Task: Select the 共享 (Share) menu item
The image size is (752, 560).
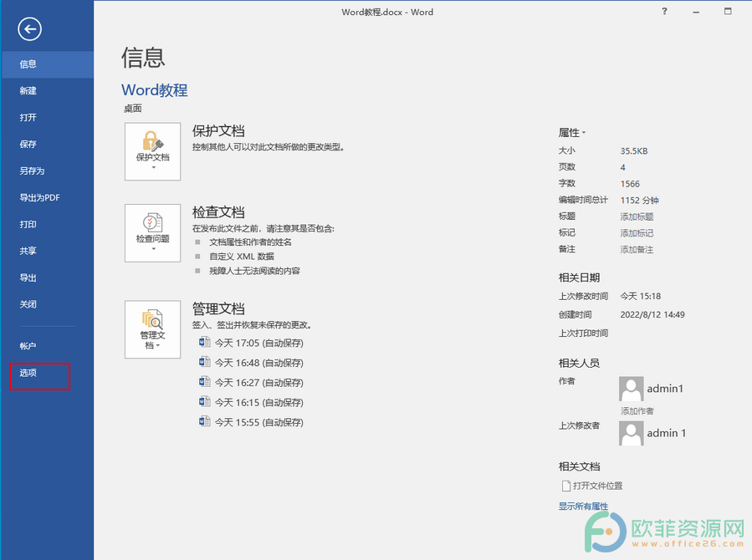Action: click(48, 251)
